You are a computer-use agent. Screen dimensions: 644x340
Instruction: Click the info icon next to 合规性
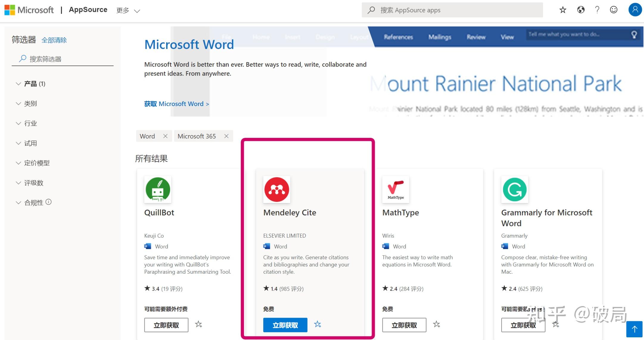tap(49, 202)
